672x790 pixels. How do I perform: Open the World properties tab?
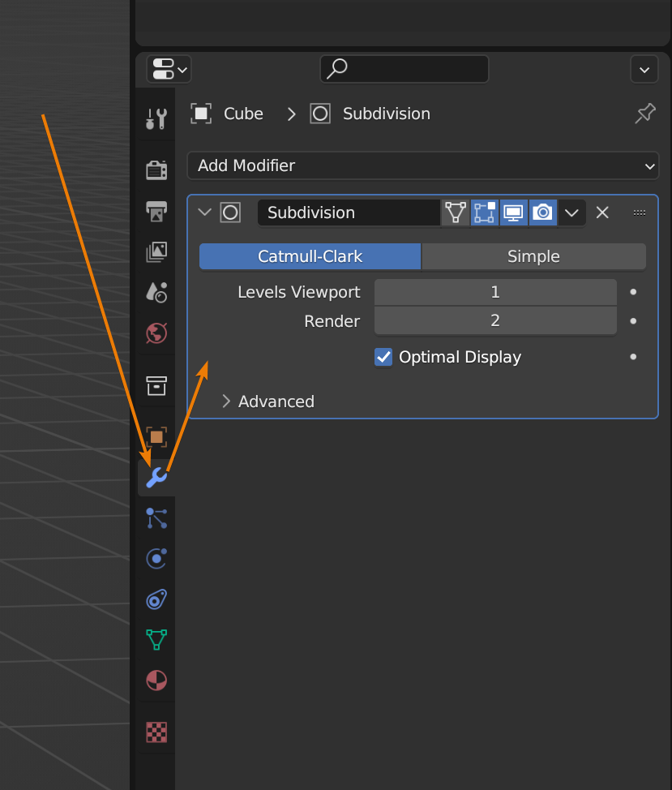(x=156, y=333)
